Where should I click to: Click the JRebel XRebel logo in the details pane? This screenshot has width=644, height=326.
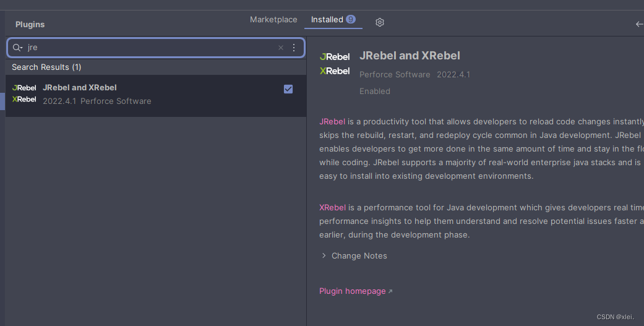pyautogui.click(x=335, y=64)
